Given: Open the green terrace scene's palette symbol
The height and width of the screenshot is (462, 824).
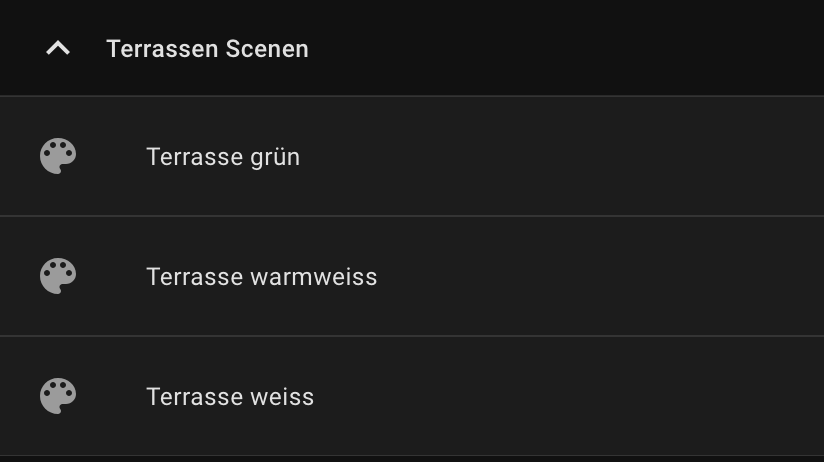Looking at the screenshot, I should click(x=58, y=156).
